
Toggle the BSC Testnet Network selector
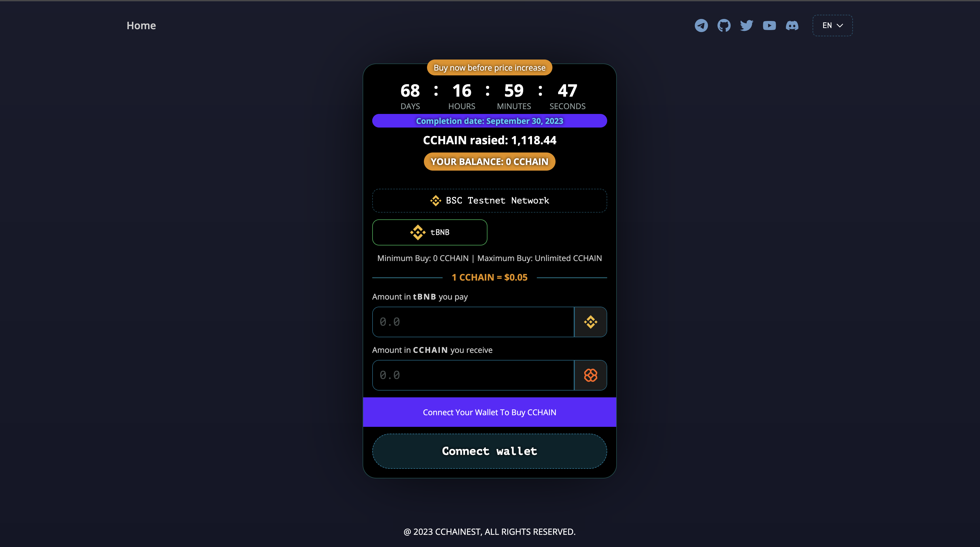pyautogui.click(x=489, y=200)
